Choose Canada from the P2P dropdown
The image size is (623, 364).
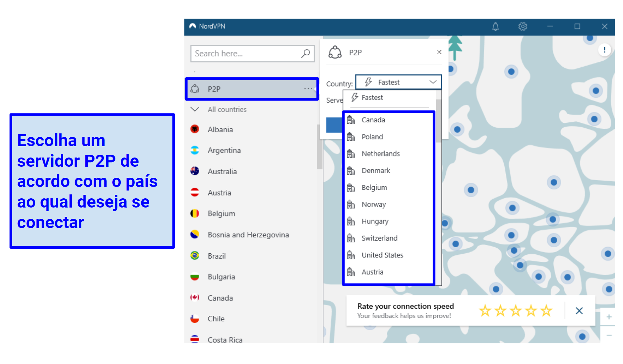coord(389,120)
